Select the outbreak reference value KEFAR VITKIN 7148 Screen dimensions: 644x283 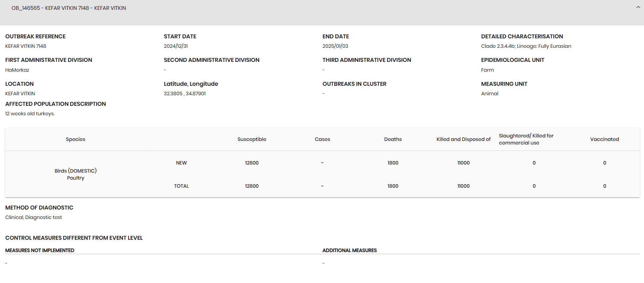[26, 46]
